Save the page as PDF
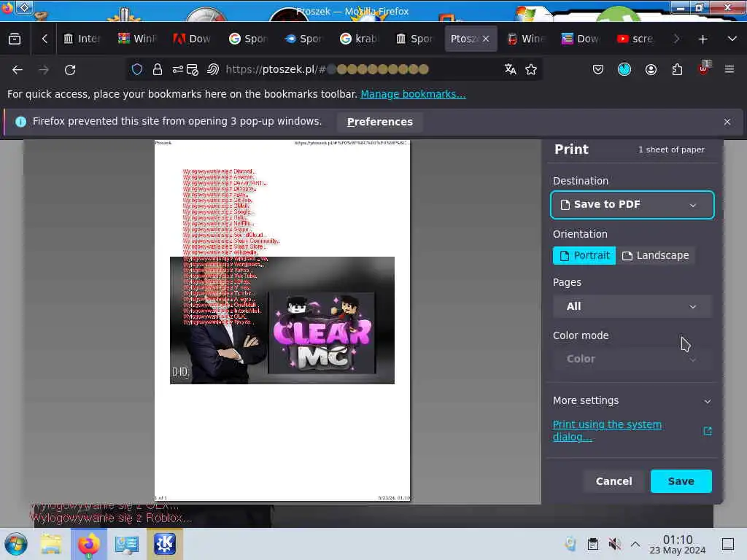This screenshot has width=747, height=560. [x=681, y=481]
